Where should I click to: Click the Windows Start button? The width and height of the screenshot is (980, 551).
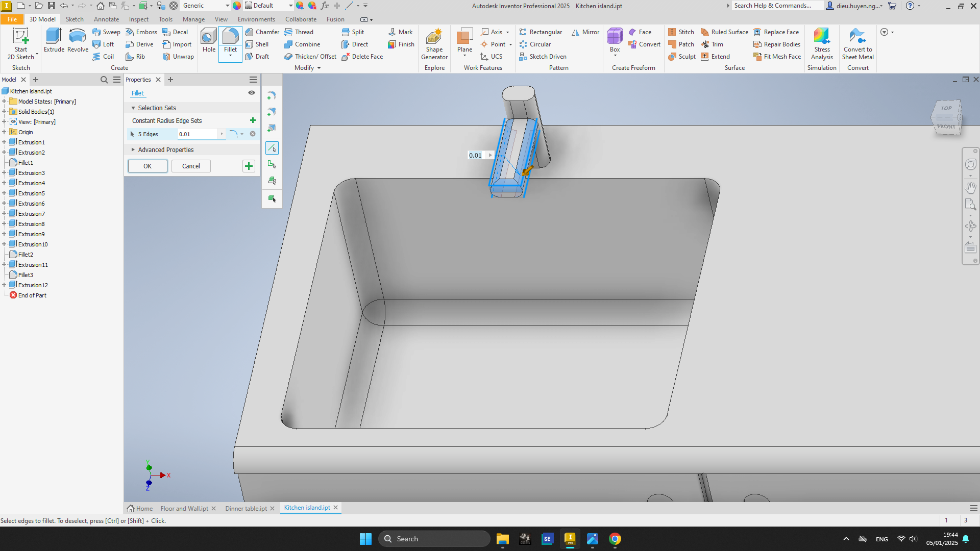tap(365, 539)
